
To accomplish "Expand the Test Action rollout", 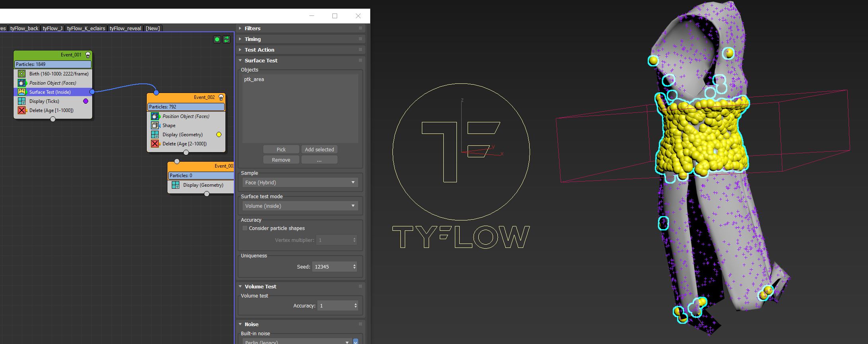I will (240, 50).
